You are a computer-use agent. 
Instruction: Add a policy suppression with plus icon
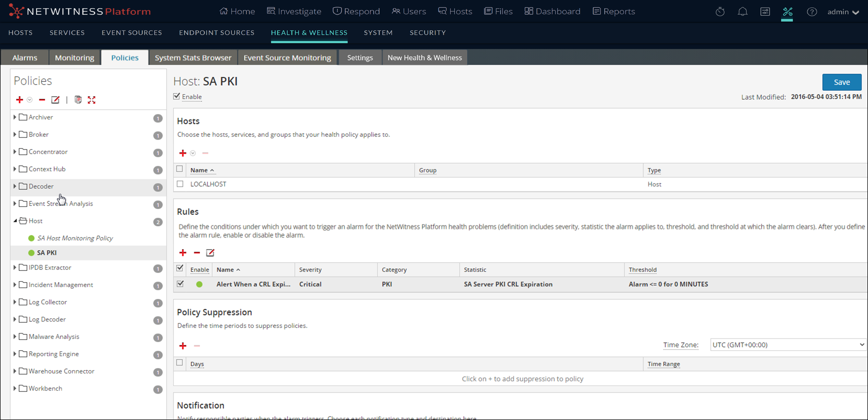pyautogui.click(x=183, y=346)
